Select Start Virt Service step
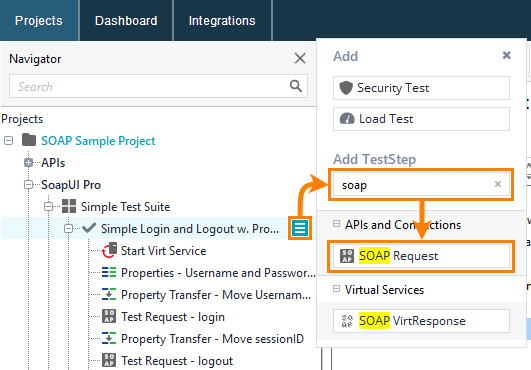 (164, 251)
